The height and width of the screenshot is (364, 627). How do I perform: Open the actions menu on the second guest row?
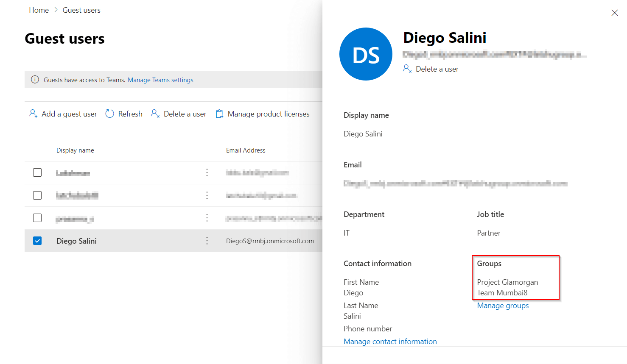(x=207, y=195)
